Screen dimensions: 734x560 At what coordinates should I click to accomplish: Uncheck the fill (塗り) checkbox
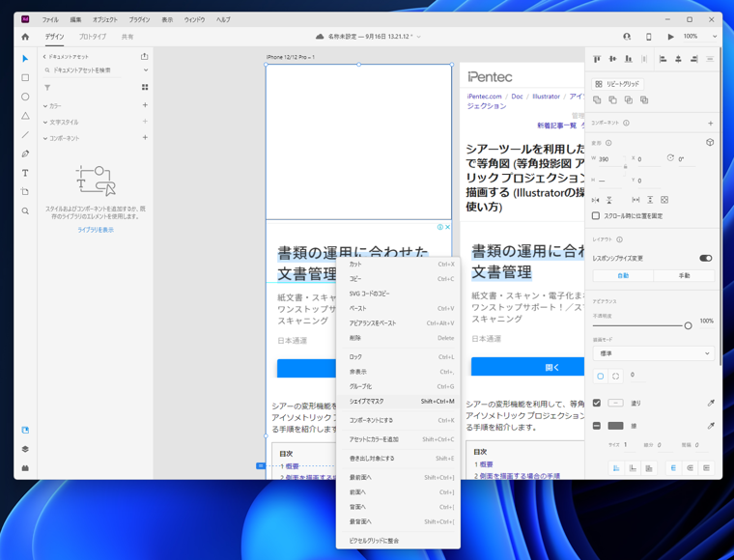point(597,403)
